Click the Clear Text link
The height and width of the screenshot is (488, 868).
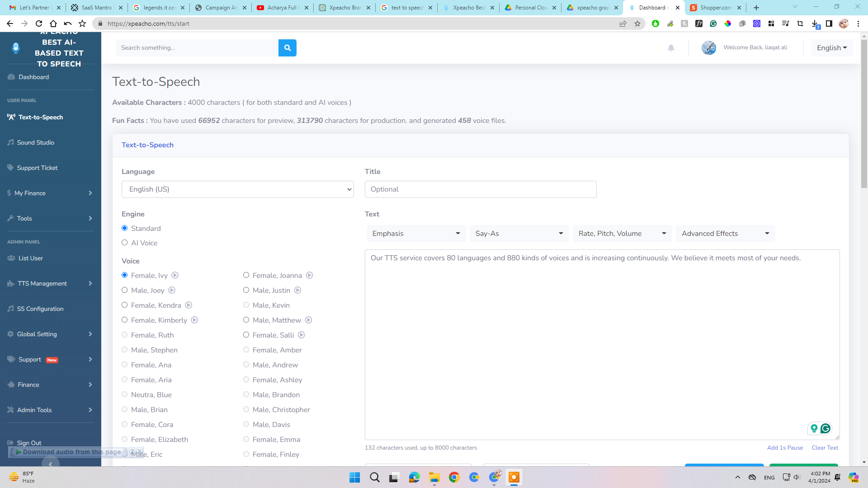coord(825,448)
